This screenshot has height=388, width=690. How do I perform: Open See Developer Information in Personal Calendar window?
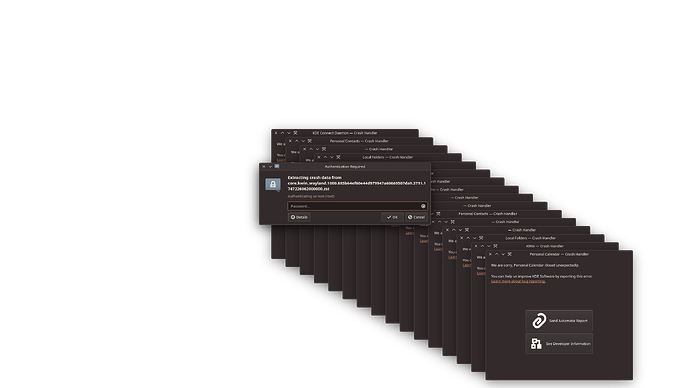[559, 344]
